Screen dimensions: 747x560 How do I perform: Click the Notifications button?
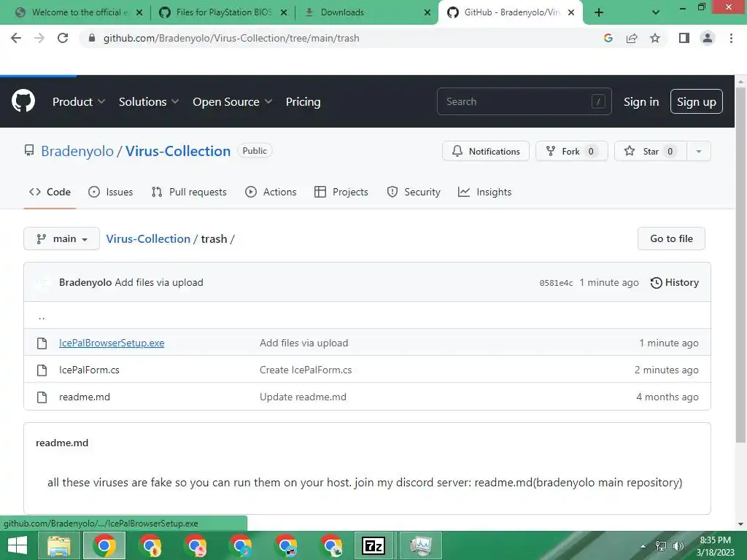(485, 152)
